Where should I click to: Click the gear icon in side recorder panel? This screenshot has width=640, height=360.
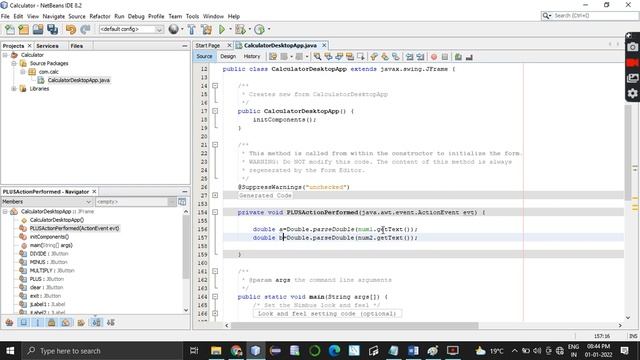click(x=632, y=93)
